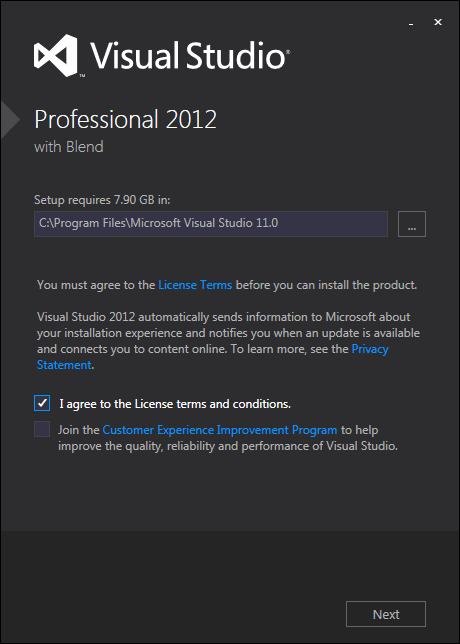
Task: Click into the installation path field
Action: [x=211, y=224]
